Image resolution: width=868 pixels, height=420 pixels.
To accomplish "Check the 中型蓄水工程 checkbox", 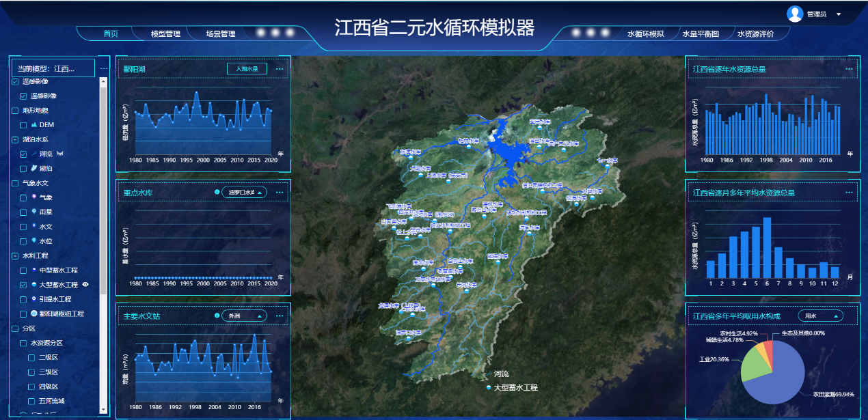I will tap(23, 270).
